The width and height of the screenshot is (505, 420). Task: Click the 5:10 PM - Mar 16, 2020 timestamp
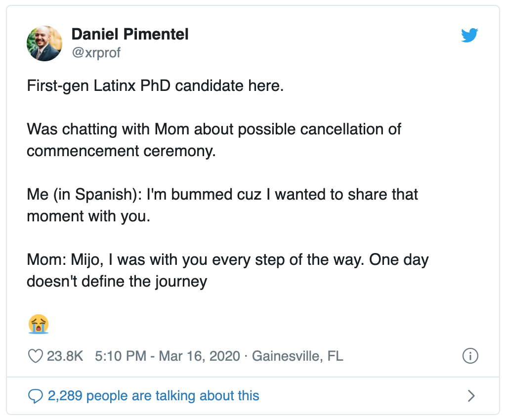(168, 356)
